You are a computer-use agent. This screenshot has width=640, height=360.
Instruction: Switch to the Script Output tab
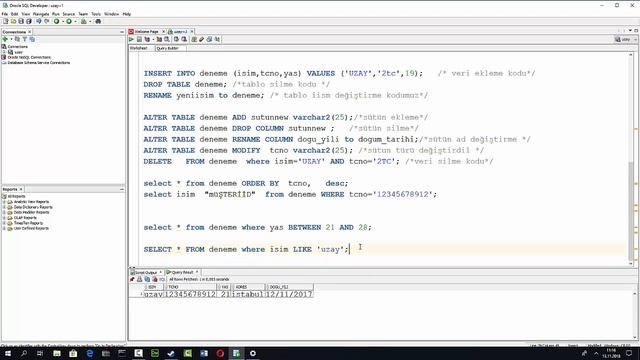click(x=145, y=272)
